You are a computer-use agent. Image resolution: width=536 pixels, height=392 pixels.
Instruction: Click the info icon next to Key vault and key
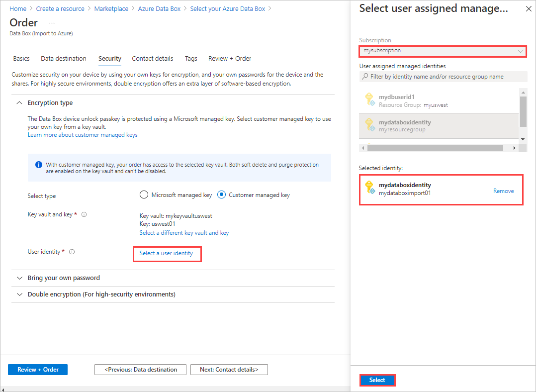83,214
